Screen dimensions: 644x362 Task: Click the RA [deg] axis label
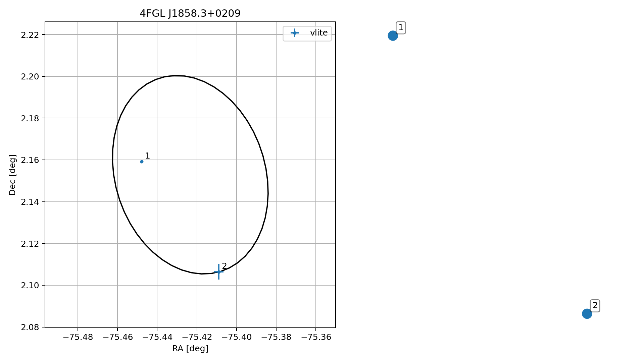(x=190, y=349)
